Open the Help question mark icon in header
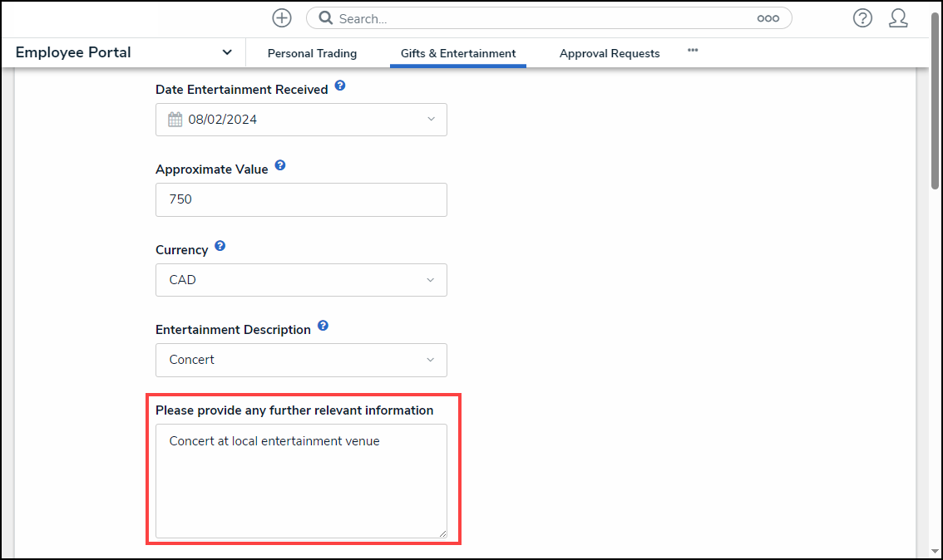This screenshot has width=943, height=560. (x=862, y=18)
